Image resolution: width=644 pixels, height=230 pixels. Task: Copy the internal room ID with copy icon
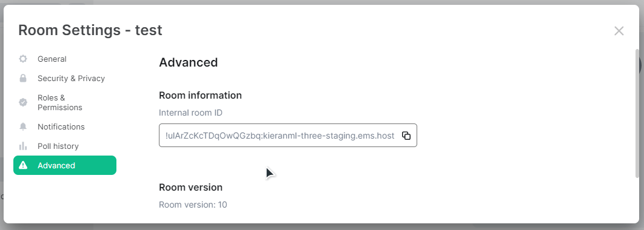click(x=406, y=136)
